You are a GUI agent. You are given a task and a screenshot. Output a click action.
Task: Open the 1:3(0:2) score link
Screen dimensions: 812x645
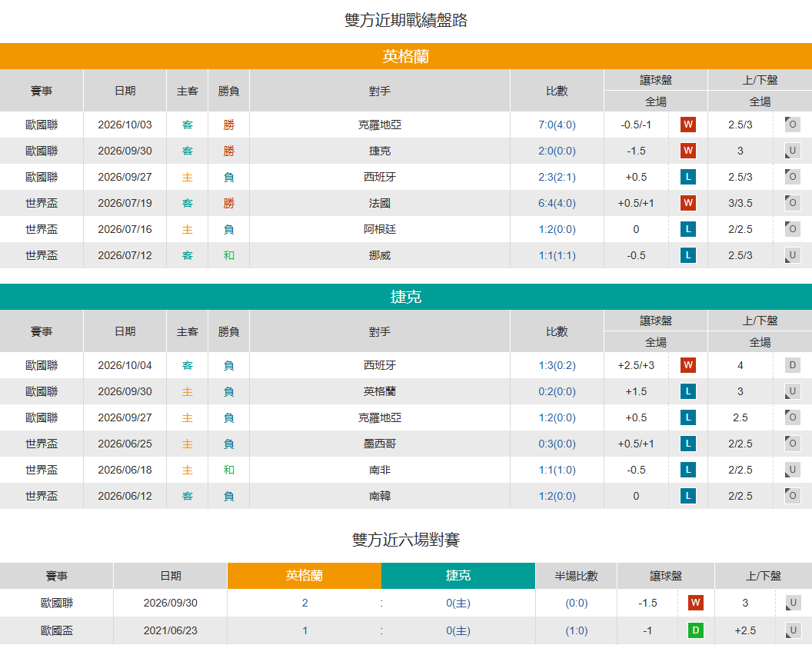click(x=557, y=365)
